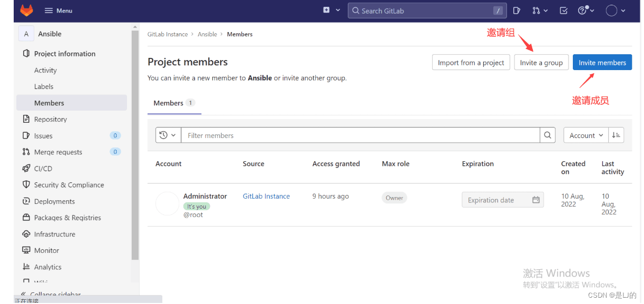Go to Ansible breadcrumb link
The width and height of the screenshot is (644, 304).
coord(207,34)
